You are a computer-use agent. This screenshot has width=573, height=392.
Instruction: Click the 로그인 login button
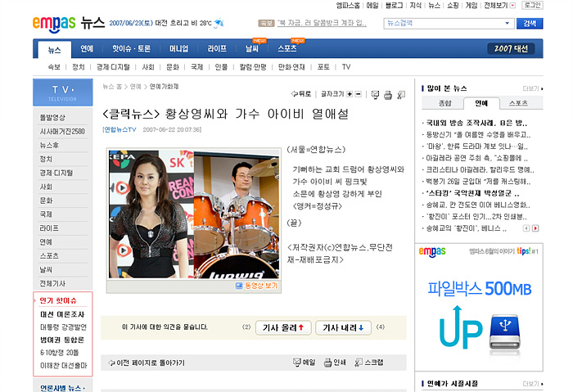532,5
